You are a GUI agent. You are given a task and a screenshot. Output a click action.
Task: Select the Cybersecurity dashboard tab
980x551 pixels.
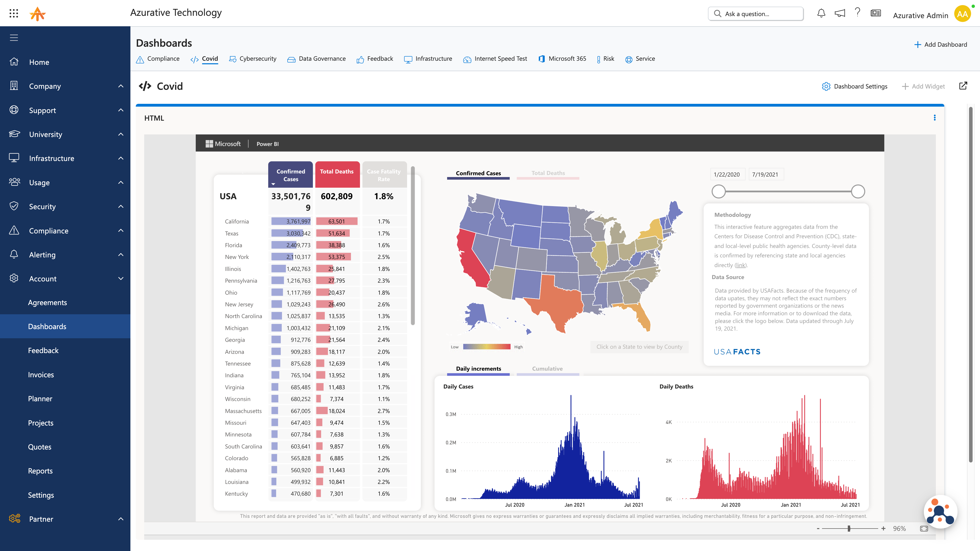tap(258, 58)
